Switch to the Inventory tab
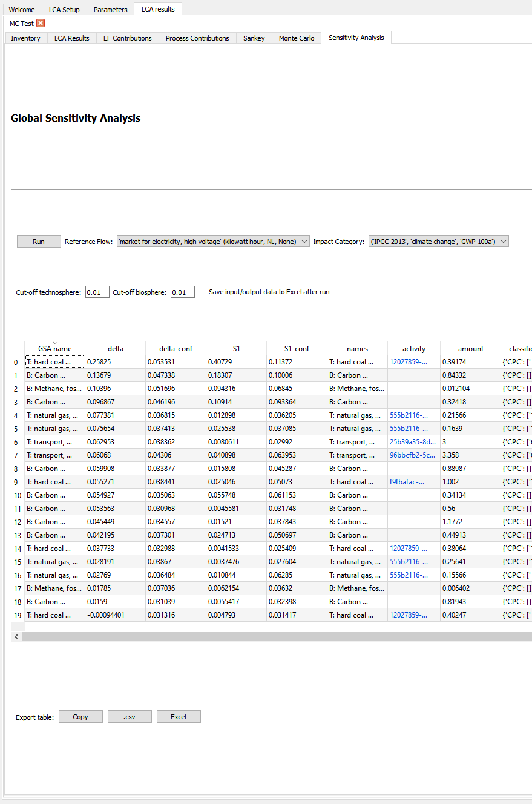The image size is (532, 804). point(25,38)
